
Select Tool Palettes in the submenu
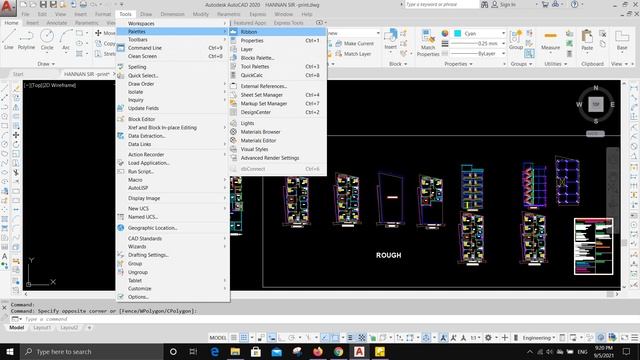coord(278,66)
